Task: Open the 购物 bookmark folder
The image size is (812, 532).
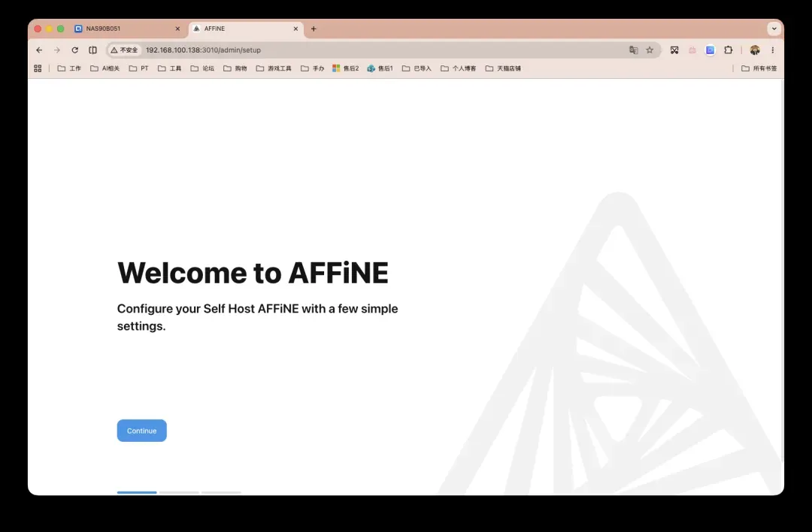Action: [235, 68]
